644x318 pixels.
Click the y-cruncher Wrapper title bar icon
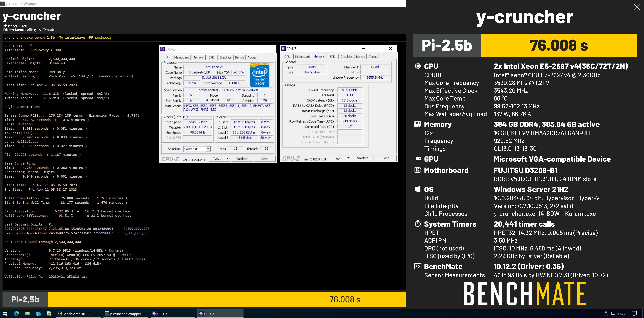click(x=3, y=4)
